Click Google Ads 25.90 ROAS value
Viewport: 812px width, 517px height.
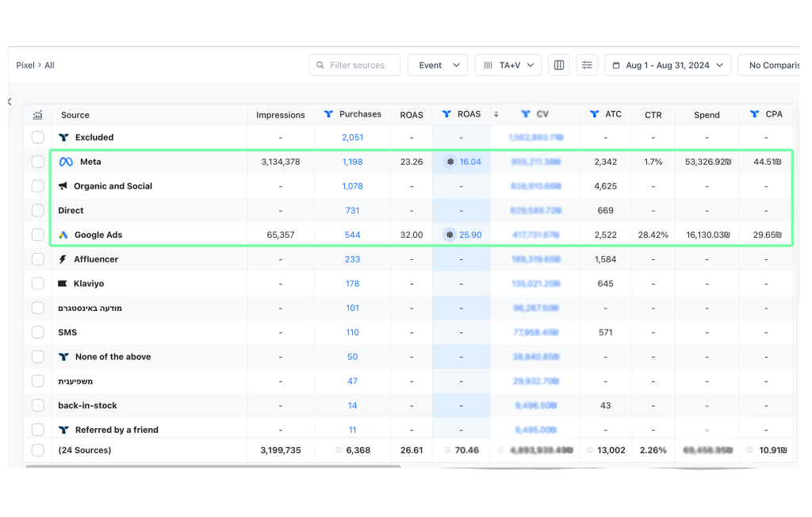[x=470, y=235]
